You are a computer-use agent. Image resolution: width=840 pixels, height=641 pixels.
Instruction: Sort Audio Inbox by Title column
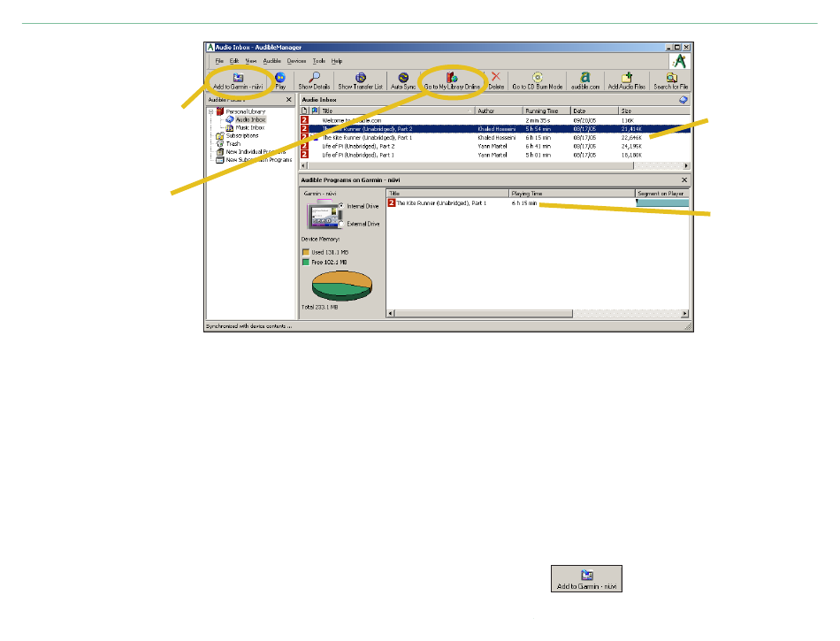pos(397,111)
